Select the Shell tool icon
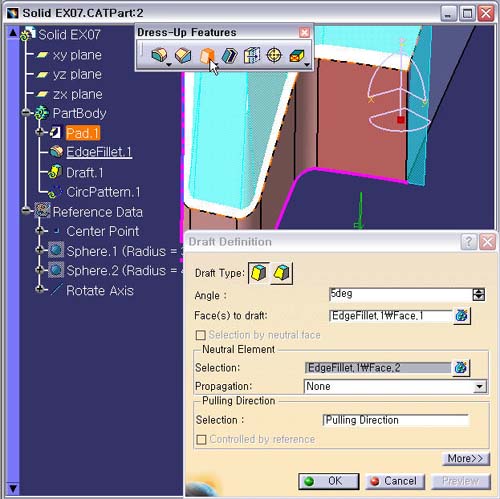 point(229,55)
